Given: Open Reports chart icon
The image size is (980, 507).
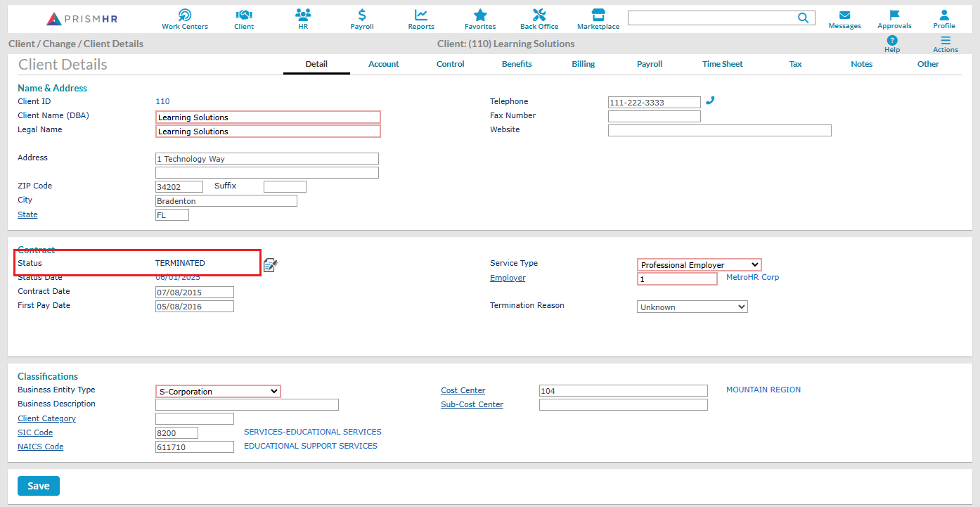Looking at the screenshot, I should 421,15.
